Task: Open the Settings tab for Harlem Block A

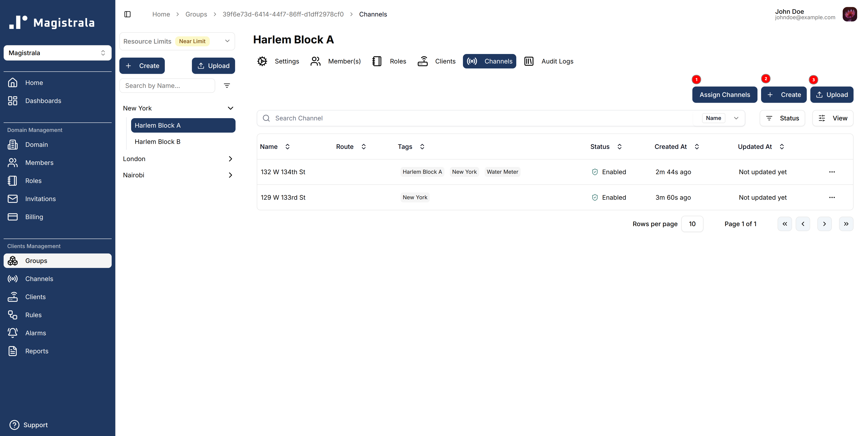Action: pyautogui.click(x=287, y=61)
